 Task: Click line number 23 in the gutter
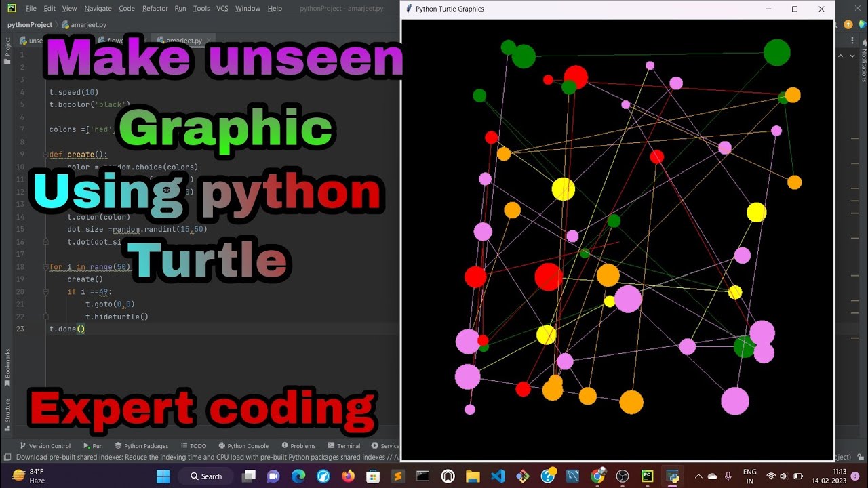tap(20, 329)
